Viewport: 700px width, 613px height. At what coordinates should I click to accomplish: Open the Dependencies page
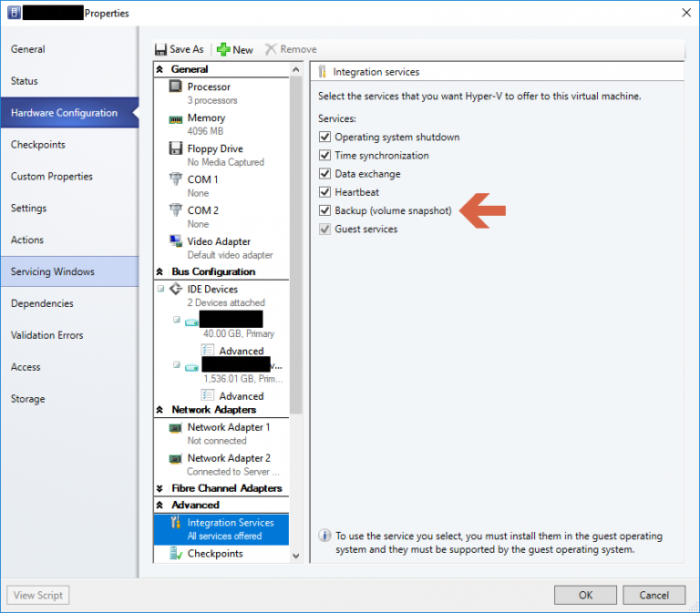point(69,303)
